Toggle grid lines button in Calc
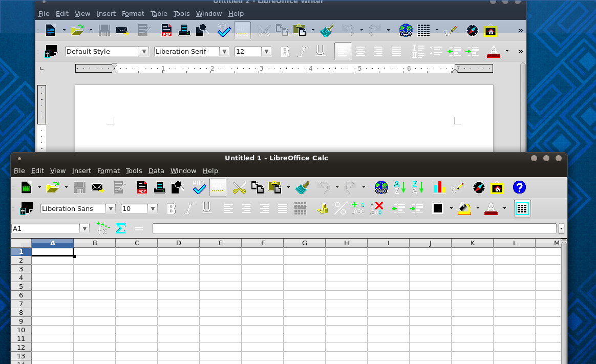Viewport: 596px width, 364px height. point(522,208)
